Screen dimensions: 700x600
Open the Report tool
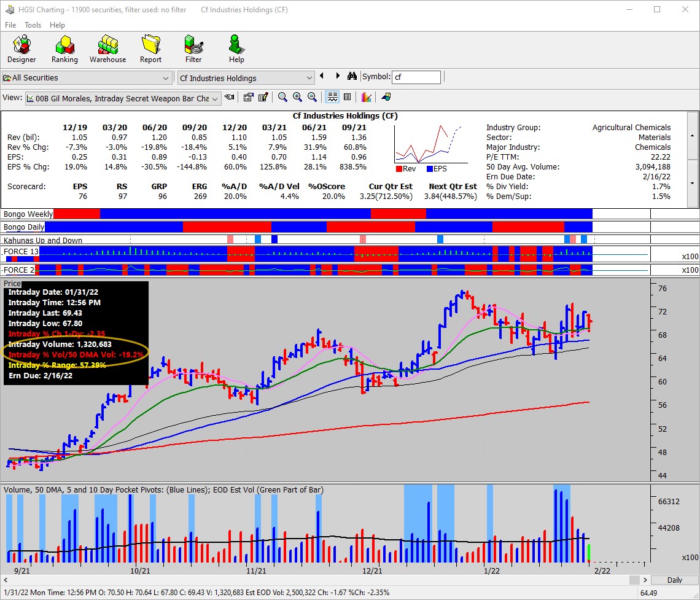[x=150, y=49]
